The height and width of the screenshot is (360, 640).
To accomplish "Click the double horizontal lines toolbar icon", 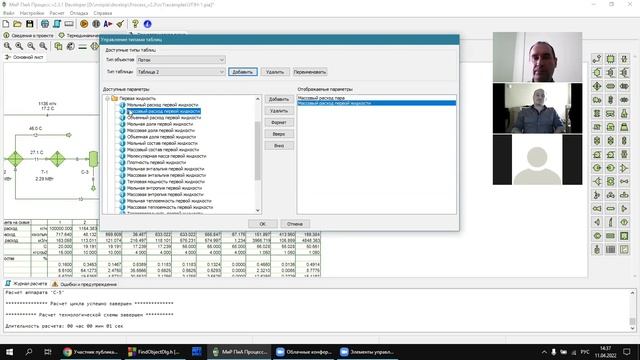I will pyautogui.click(x=82, y=47).
